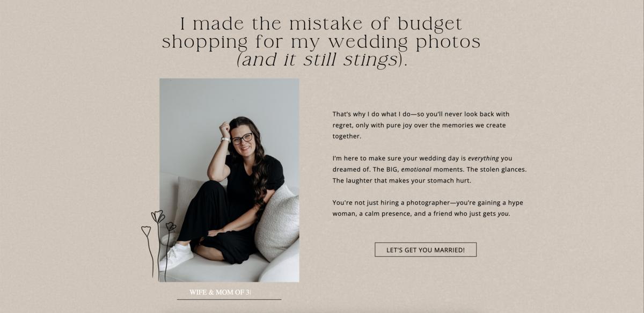Click the "shopping for my wedding photos" heading line
This screenshot has width=644, height=313.
tap(321, 42)
